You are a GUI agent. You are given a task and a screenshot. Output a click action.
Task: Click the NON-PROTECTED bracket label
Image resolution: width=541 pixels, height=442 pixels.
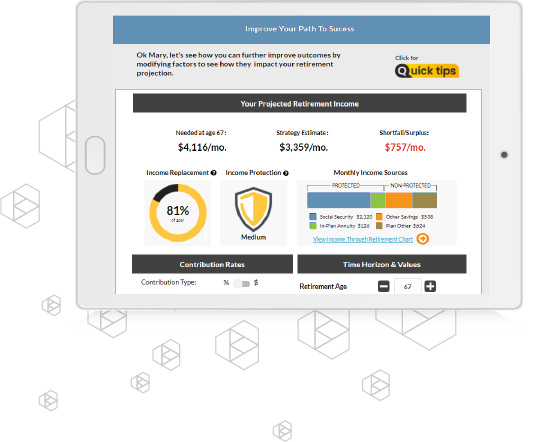[411, 186]
